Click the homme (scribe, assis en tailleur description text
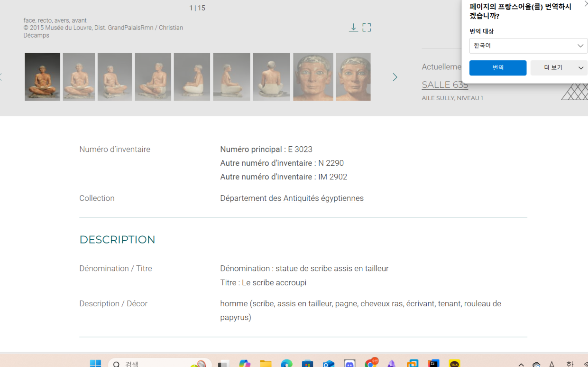This screenshot has width=588, height=367. coord(360,311)
